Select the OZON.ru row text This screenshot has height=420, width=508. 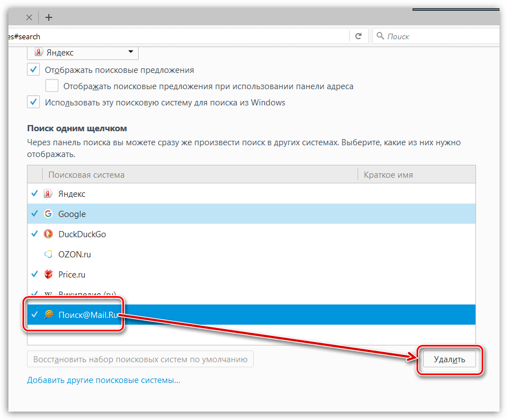pyautogui.click(x=75, y=255)
